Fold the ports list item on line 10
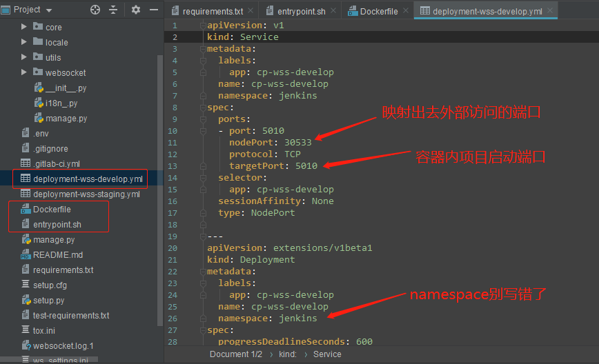Screen dimensions: 599x364 tap(203, 131)
